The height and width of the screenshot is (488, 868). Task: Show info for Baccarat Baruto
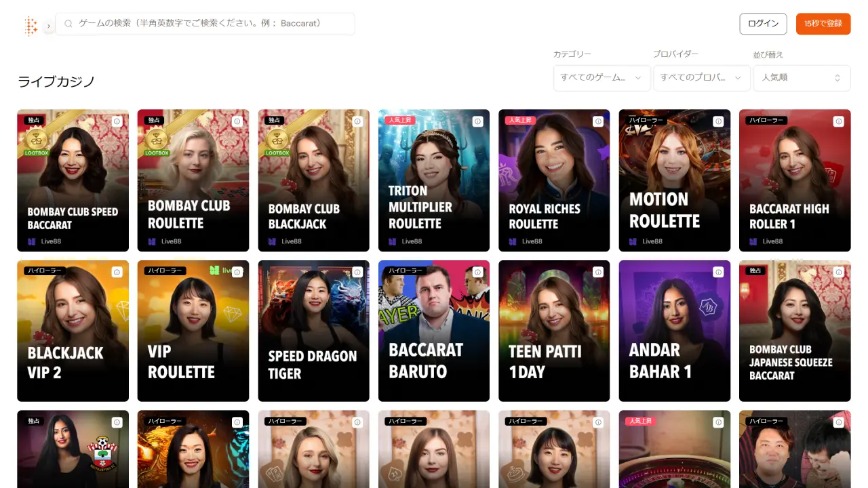pyautogui.click(x=477, y=272)
